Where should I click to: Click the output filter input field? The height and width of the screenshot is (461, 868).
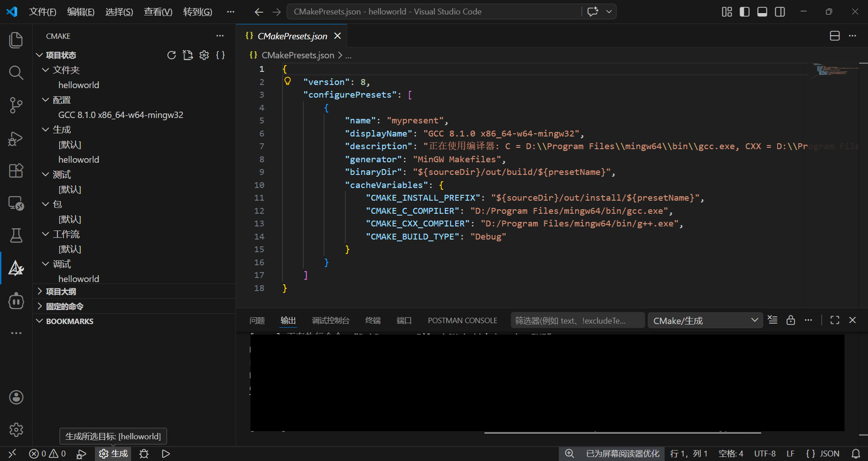(x=578, y=320)
